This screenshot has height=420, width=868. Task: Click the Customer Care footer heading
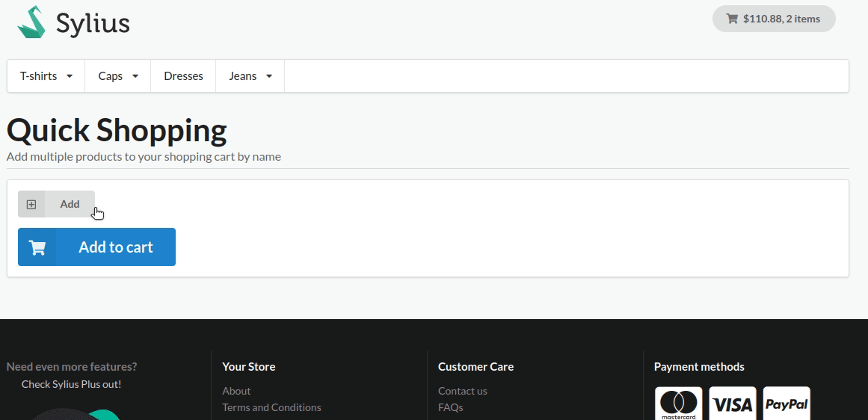475,366
